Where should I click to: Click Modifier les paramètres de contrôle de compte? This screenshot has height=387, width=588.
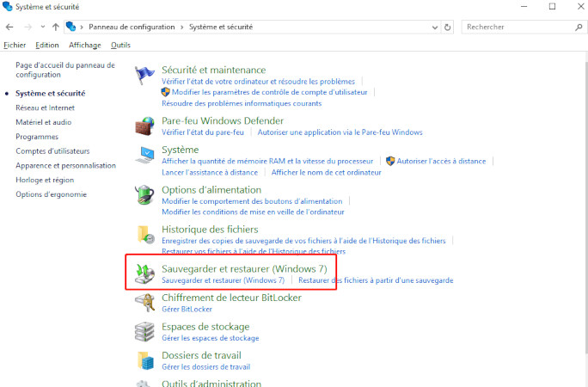point(270,92)
